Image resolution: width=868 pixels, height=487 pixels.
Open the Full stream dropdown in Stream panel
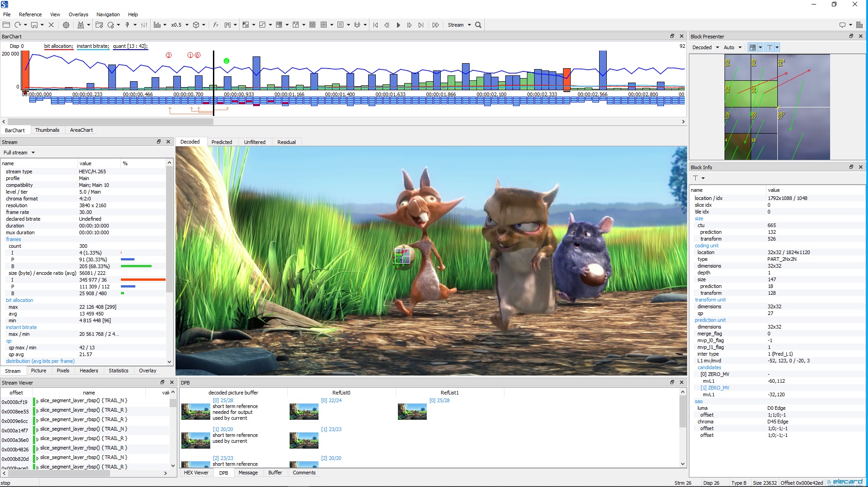[x=18, y=153]
